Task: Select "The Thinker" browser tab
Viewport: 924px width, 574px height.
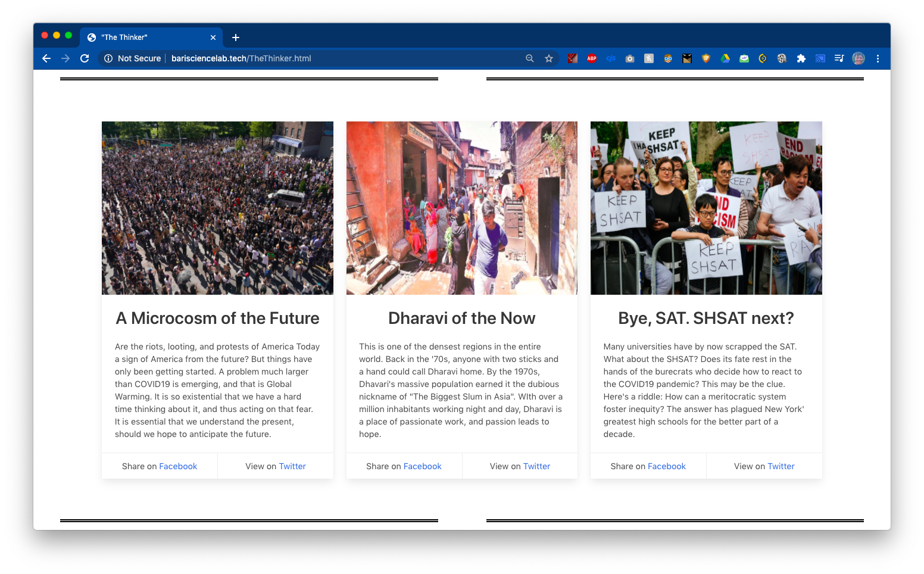Action: coord(151,38)
